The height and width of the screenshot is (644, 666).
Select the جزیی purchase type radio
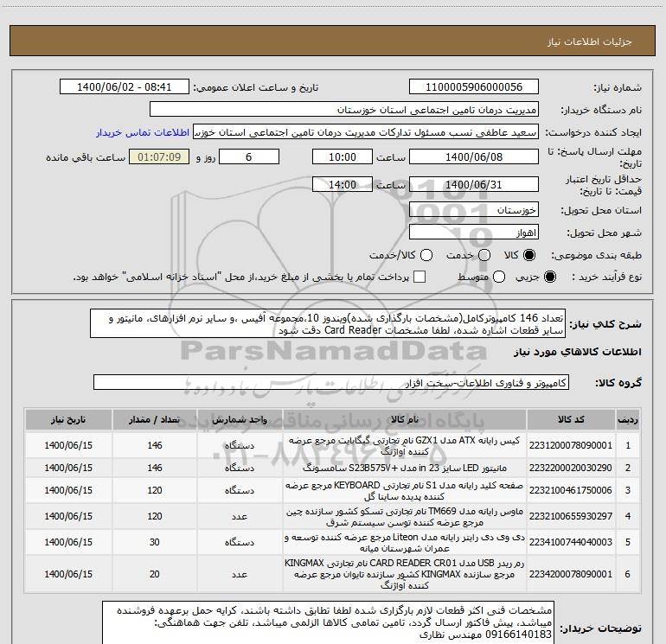pyautogui.click(x=549, y=277)
